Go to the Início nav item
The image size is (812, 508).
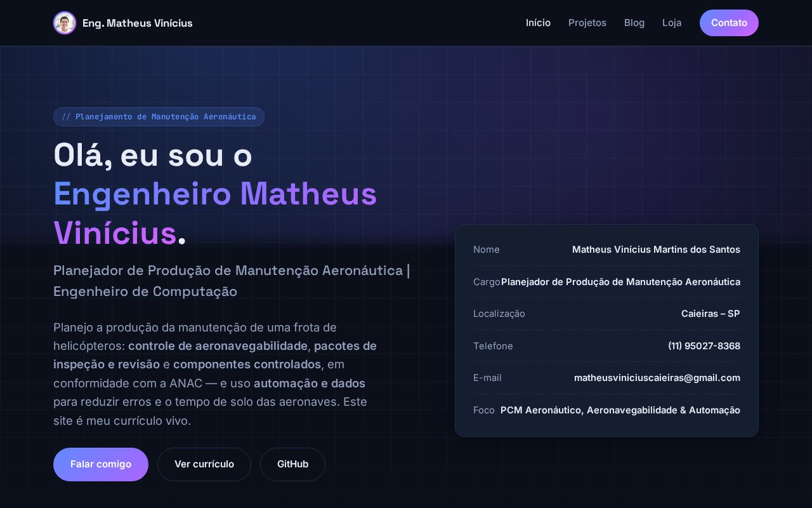pyautogui.click(x=538, y=23)
